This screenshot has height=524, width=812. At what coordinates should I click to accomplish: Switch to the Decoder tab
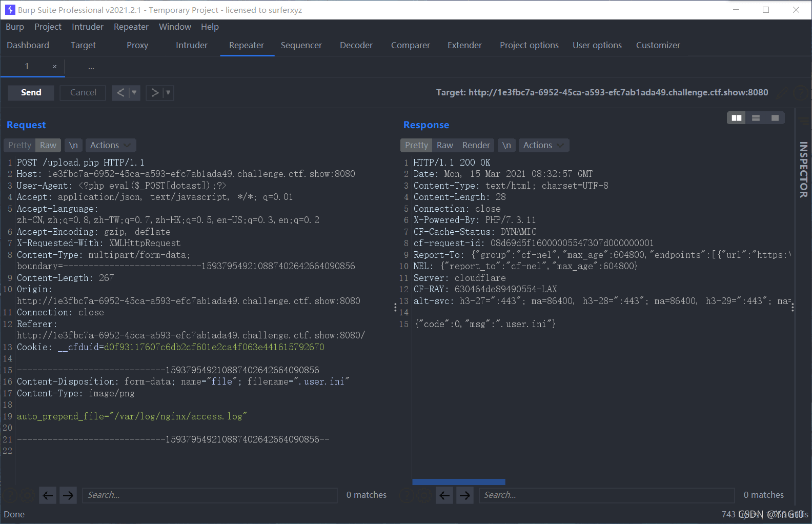coord(356,45)
